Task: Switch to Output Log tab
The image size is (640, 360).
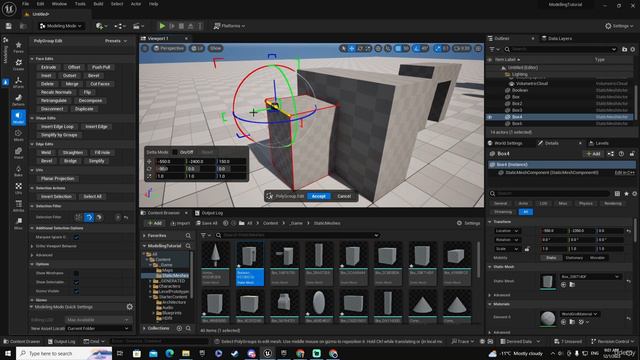Action: point(209,213)
